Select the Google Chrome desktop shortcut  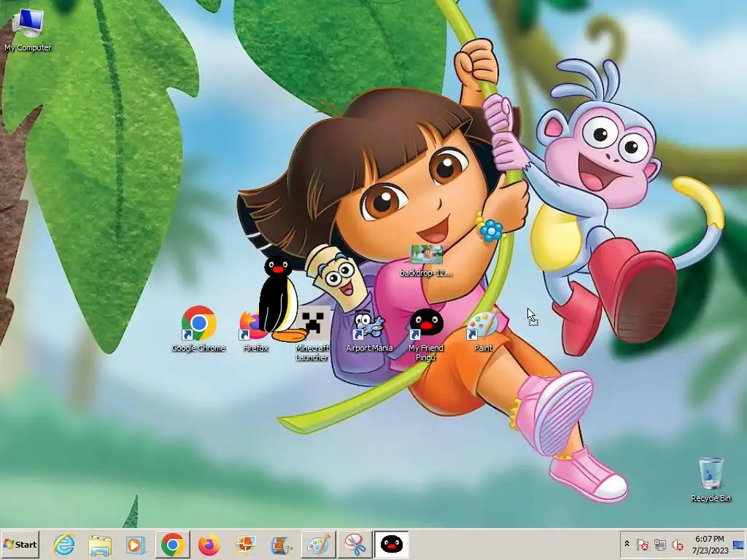pyautogui.click(x=198, y=329)
